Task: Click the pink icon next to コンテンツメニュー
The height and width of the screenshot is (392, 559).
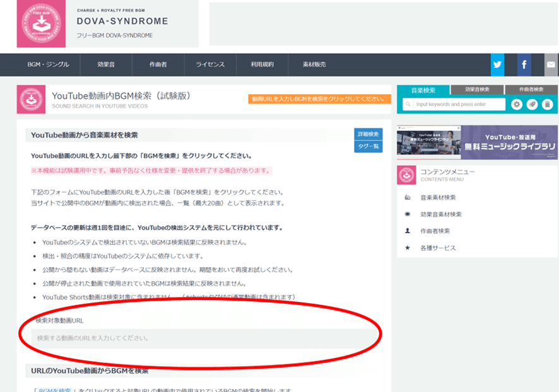Action: click(406, 175)
